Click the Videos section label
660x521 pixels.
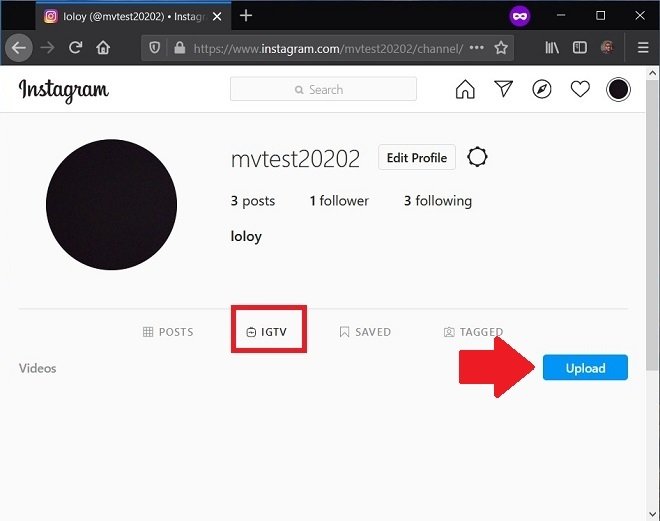pyautogui.click(x=37, y=368)
